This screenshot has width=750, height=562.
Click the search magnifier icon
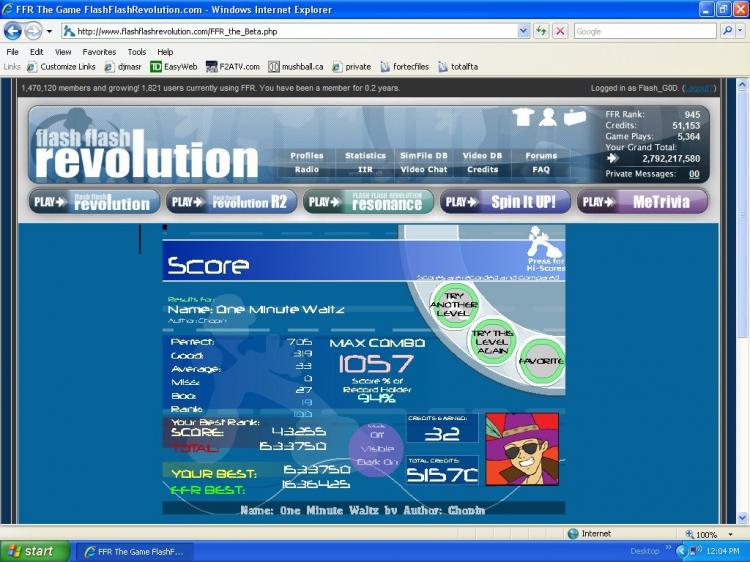point(727,31)
